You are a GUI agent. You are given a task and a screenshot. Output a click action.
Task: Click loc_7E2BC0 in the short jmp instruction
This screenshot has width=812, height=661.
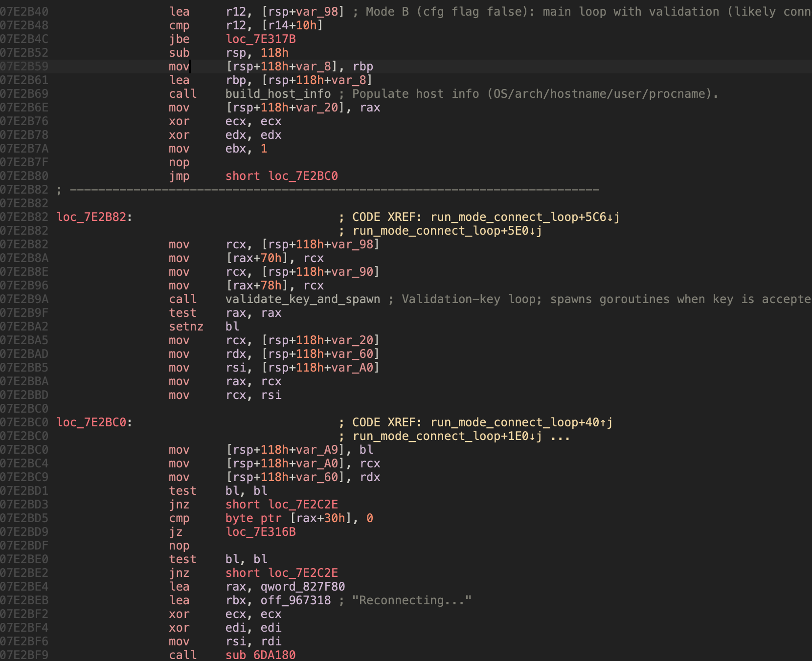[303, 176]
